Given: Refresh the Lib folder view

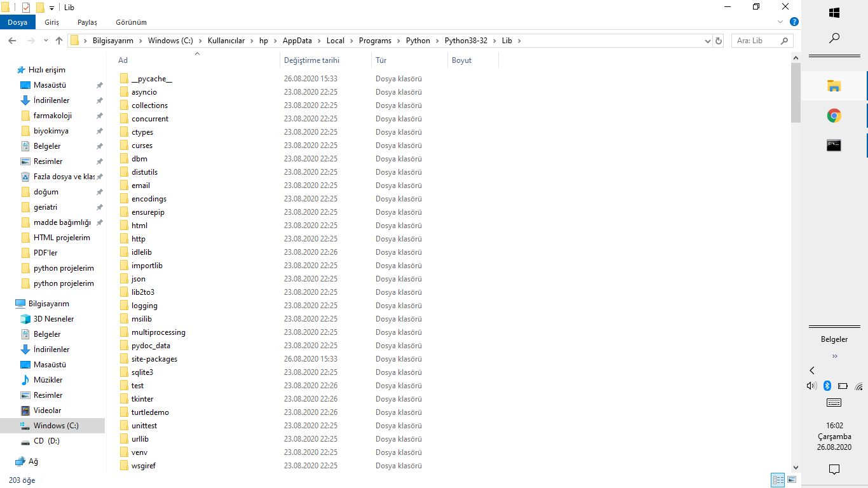Looking at the screenshot, I should 719,41.
